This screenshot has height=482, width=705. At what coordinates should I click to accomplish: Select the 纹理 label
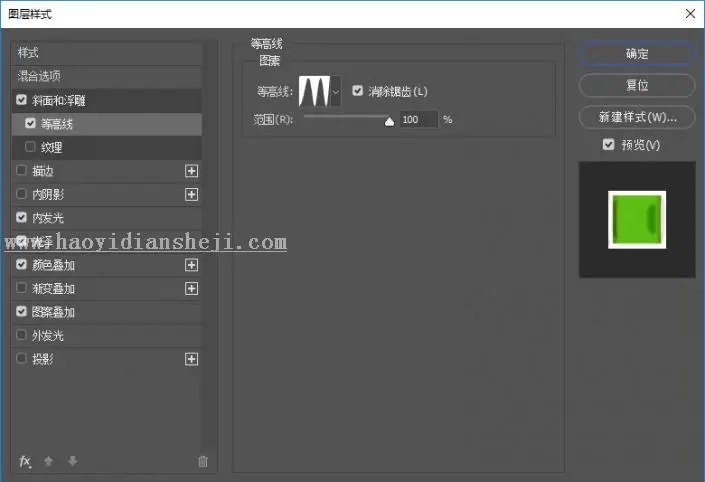point(52,147)
